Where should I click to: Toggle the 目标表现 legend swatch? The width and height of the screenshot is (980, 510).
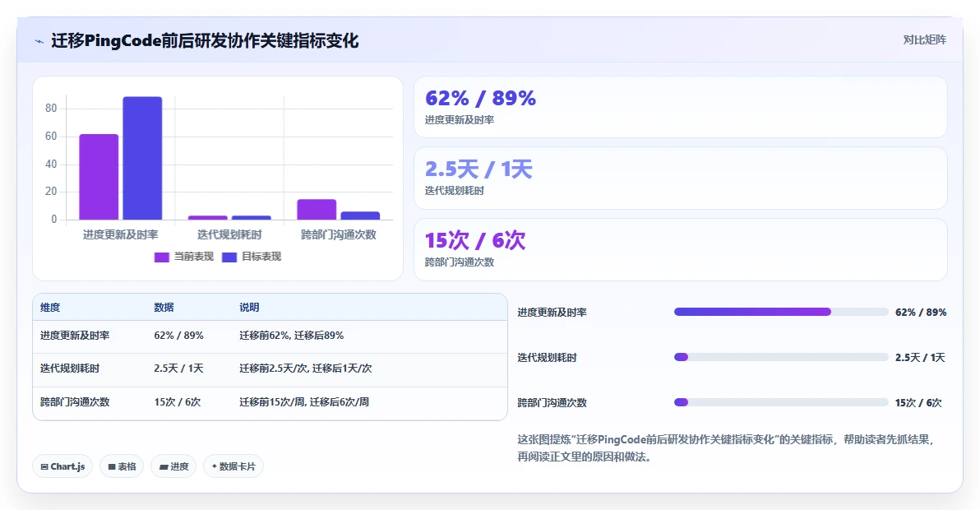tap(229, 257)
